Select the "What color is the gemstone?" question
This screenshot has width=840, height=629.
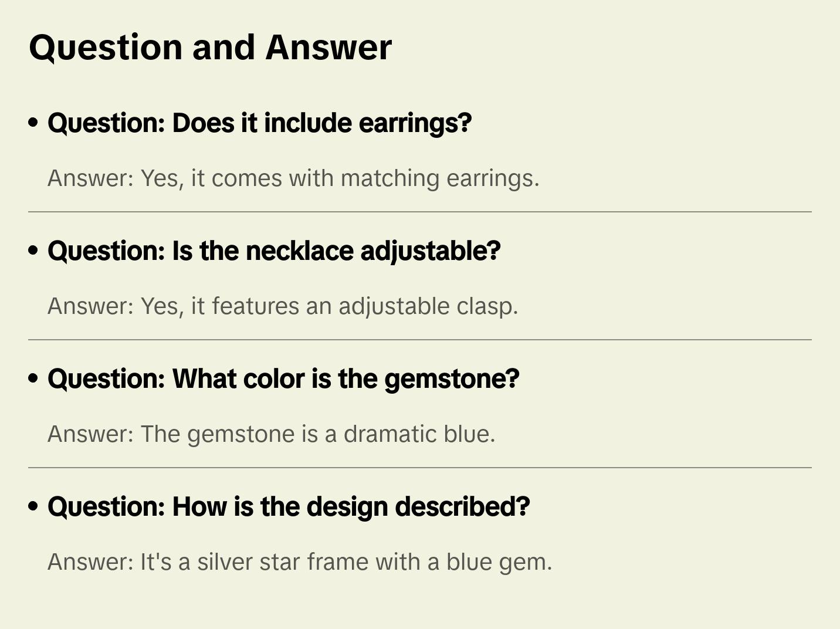pos(283,379)
